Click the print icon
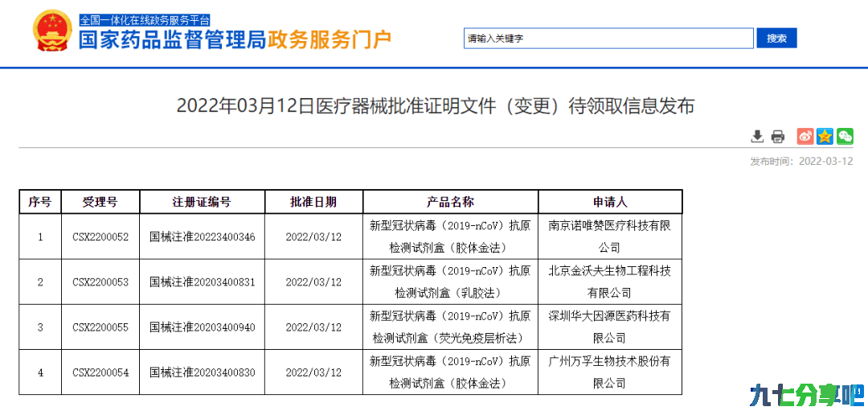Image resolution: width=868 pixels, height=411 pixels. coord(778,136)
